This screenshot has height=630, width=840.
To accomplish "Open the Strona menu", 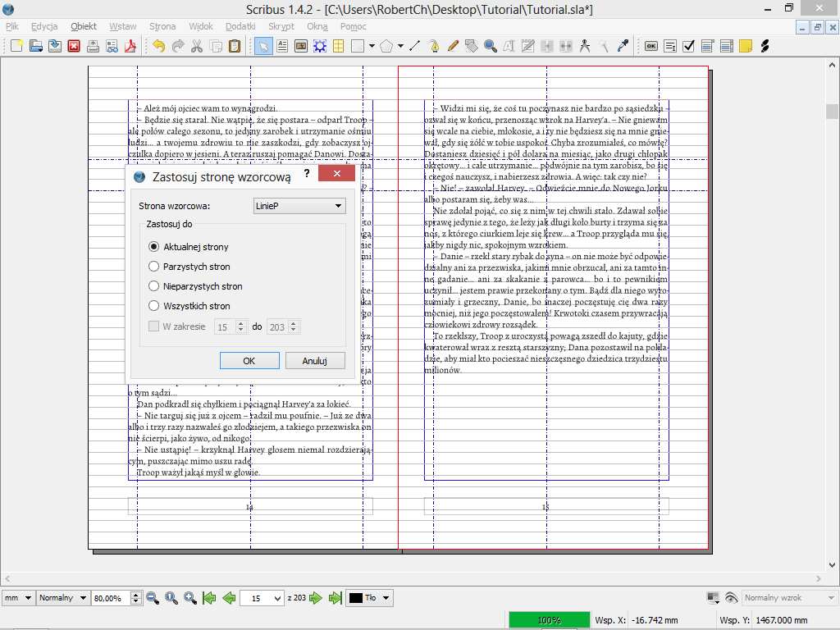I will click(162, 26).
